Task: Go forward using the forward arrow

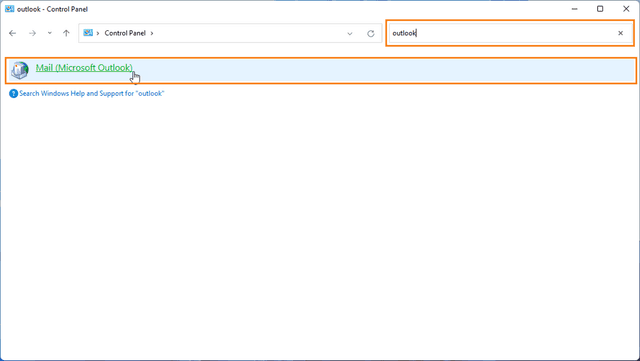Action: point(32,33)
